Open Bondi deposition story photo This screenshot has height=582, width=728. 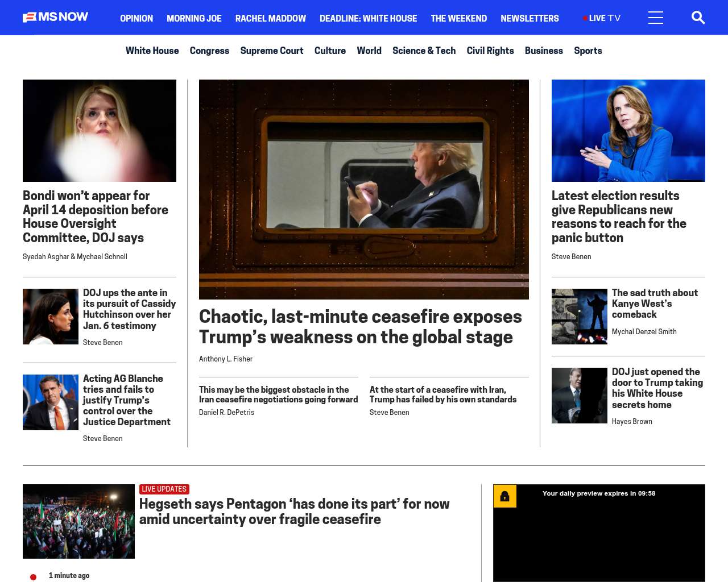coord(100,131)
